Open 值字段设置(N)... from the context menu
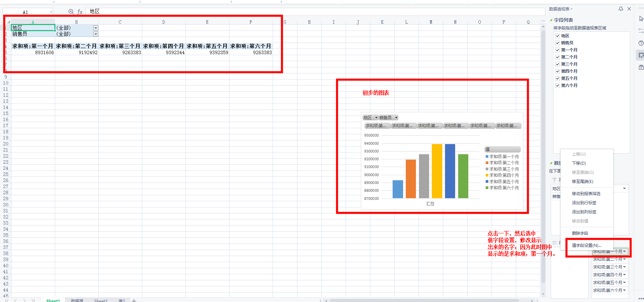The height and width of the screenshot is (302, 644). 587,245
